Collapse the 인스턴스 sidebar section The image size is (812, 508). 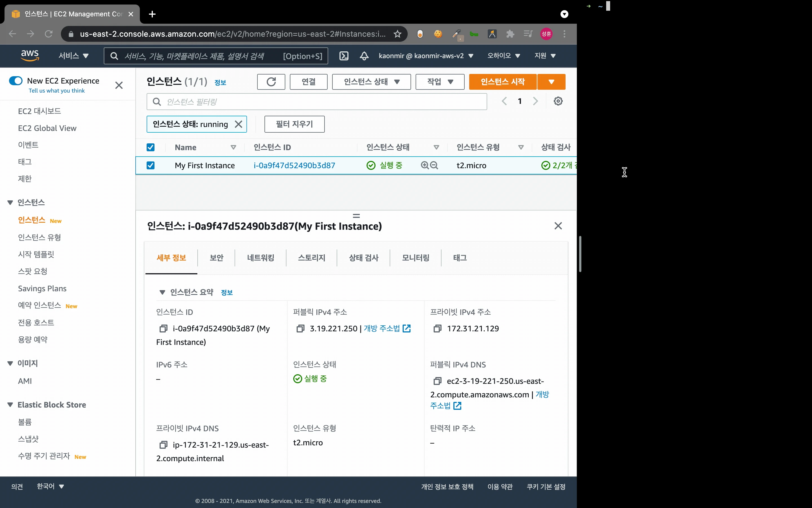10,203
